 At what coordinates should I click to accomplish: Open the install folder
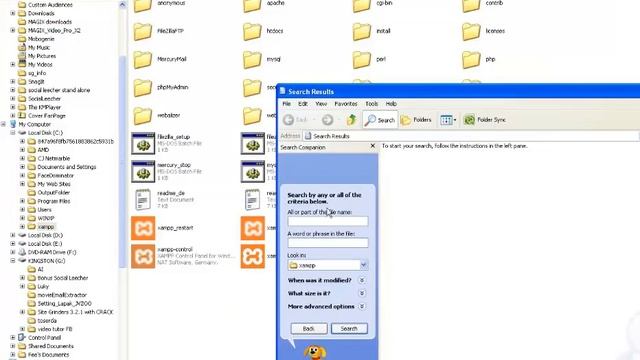[x=362, y=31]
